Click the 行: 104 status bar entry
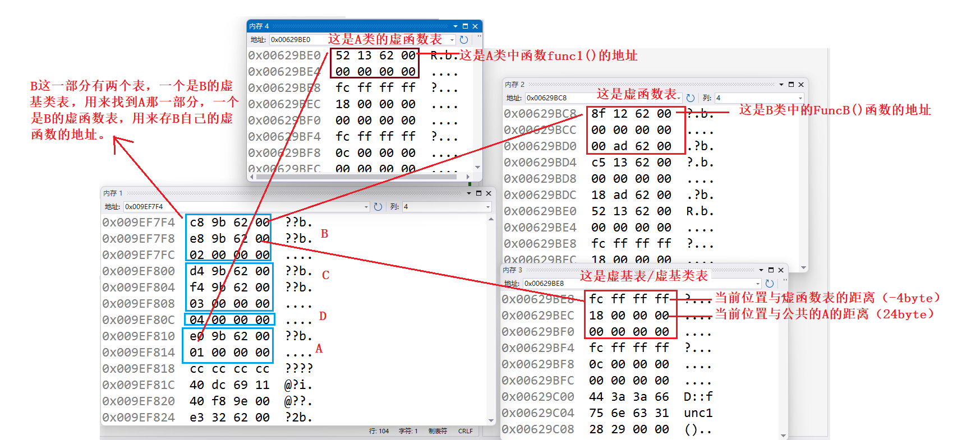Screen dimensions: 980x440 click(x=379, y=431)
